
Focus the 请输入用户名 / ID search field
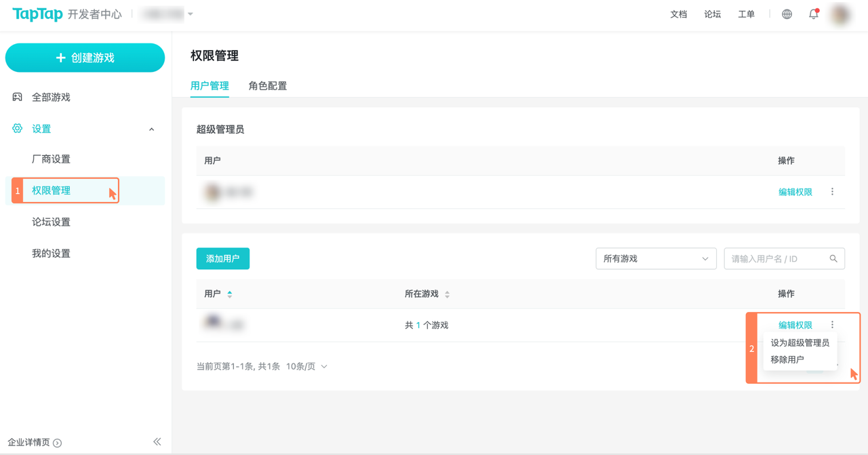coord(785,258)
